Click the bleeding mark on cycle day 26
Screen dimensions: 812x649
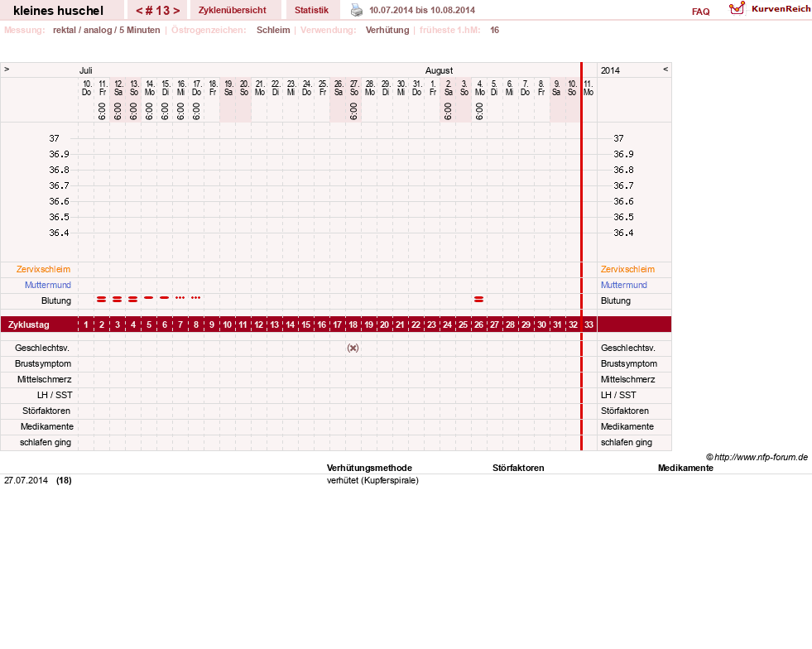pos(478,300)
